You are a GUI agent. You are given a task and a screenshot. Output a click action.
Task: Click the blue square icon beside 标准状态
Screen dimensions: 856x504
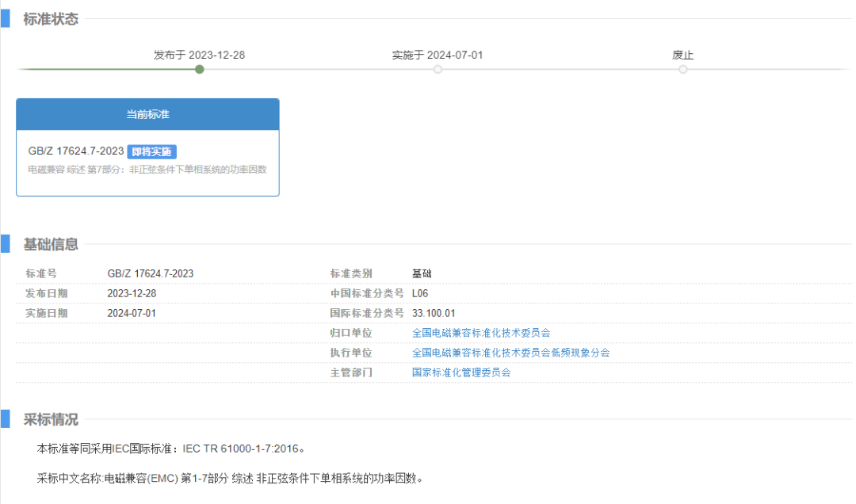pos(6,19)
